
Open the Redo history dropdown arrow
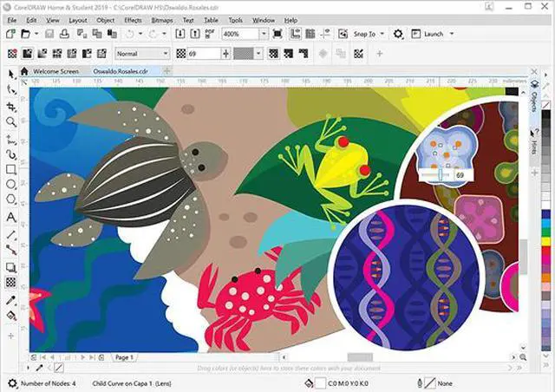pos(164,34)
